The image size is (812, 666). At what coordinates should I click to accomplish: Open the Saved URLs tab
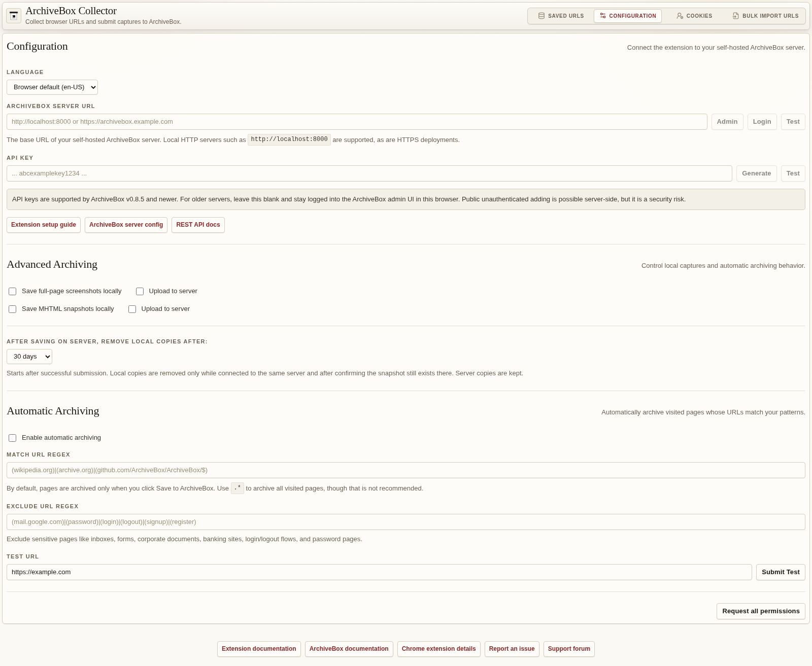click(x=561, y=16)
